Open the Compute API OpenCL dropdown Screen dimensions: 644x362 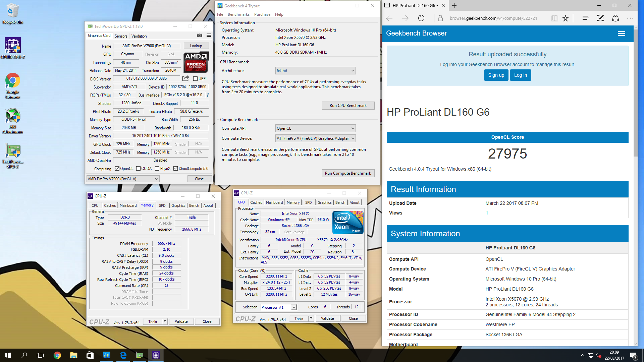(x=315, y=128)
